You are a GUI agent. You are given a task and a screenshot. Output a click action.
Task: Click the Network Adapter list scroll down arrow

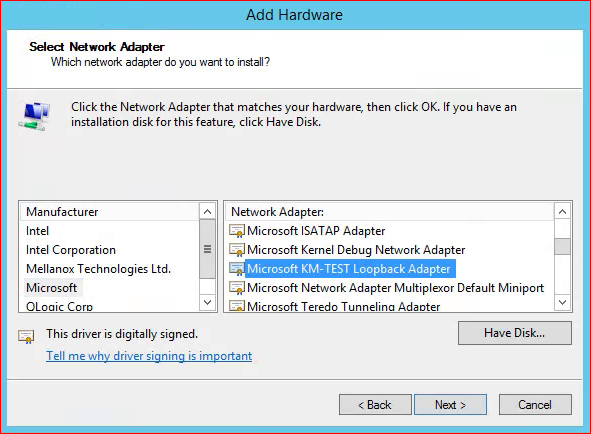tap(562, 302)
